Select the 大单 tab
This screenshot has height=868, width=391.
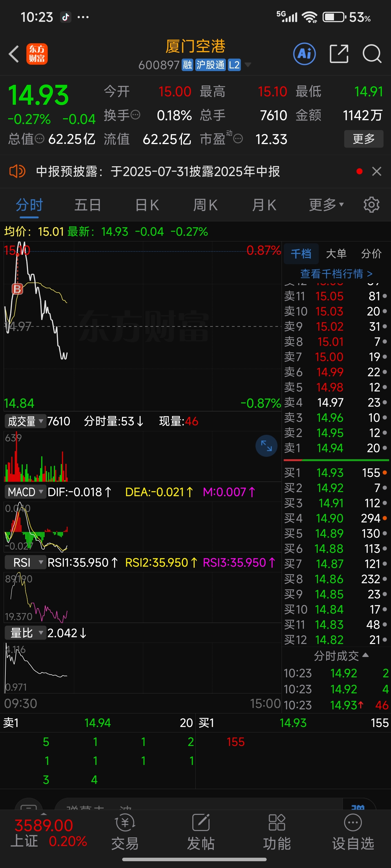(336, 253)
